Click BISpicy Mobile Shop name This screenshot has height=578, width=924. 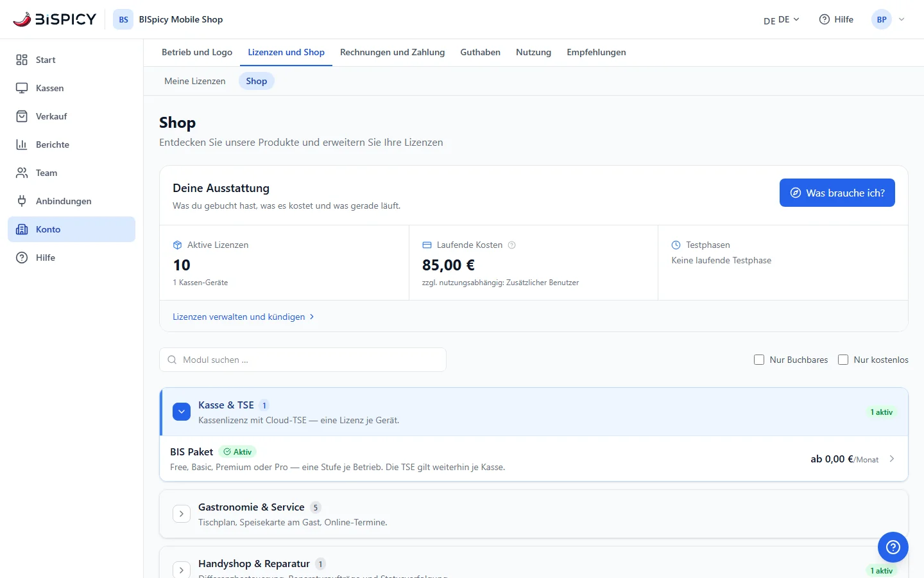coord(181,19)
